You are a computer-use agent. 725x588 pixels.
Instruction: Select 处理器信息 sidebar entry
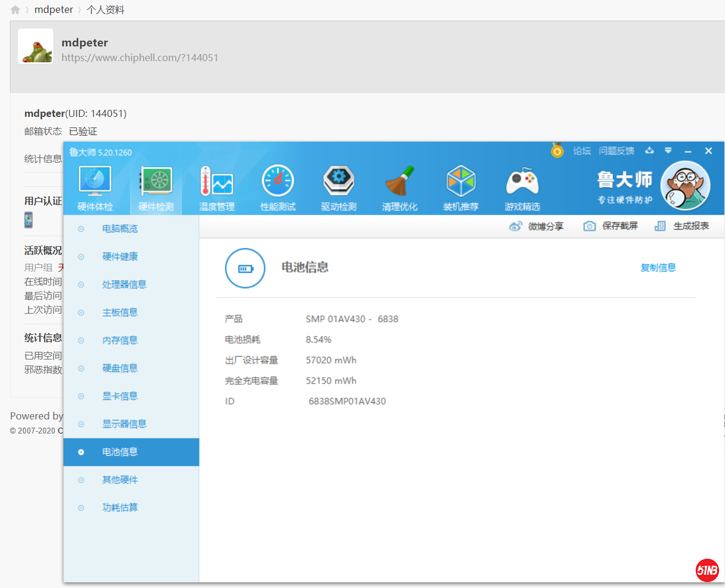(124, 284)
